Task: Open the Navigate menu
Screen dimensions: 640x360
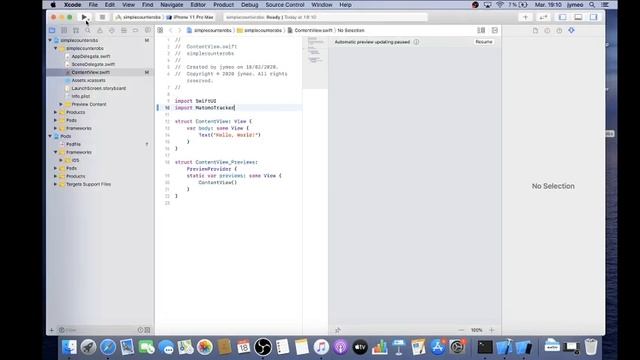Action: point(171,5)
